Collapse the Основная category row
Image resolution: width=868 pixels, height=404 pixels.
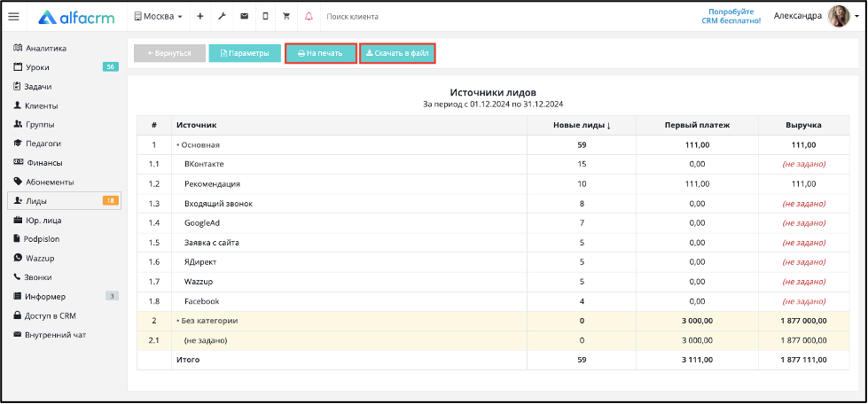199,145
